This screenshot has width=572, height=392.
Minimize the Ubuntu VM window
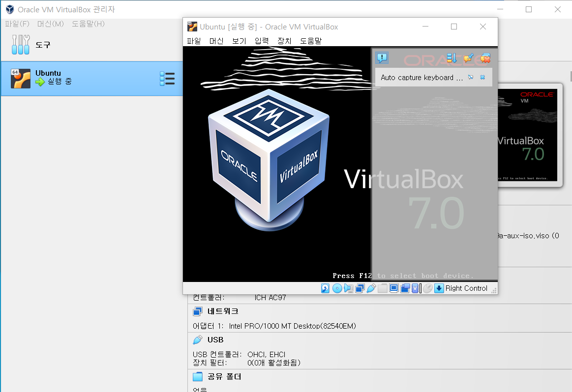point(425,27)
